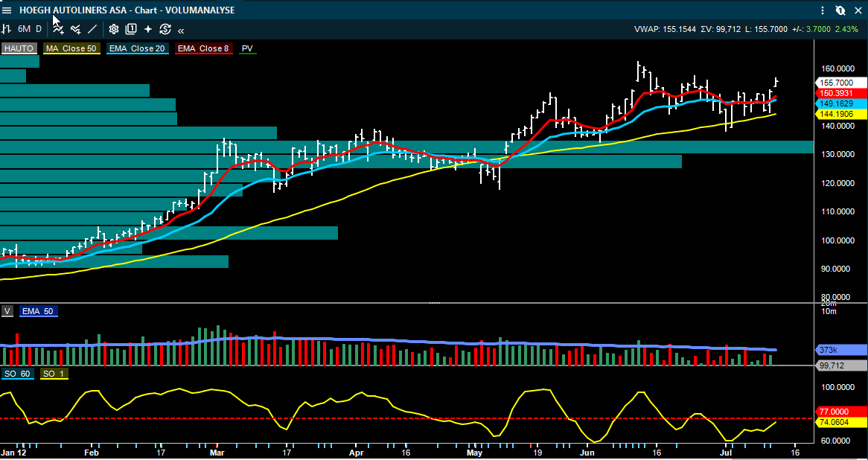868x460 pixels.
Task: Open the chart template icon numbered 1
Action: (130, 29)
